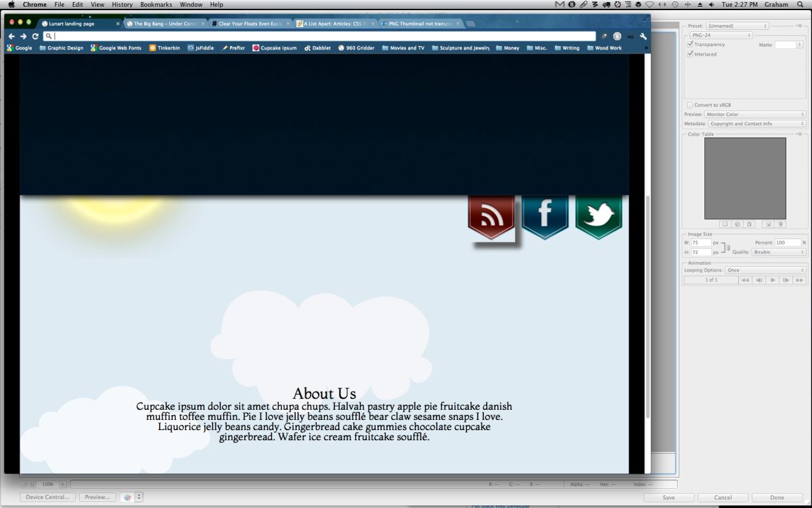Image resolution: width=812 pixels, height=508 pixels.
Task: Open the Google bookmark
Action: pos(20,48)
